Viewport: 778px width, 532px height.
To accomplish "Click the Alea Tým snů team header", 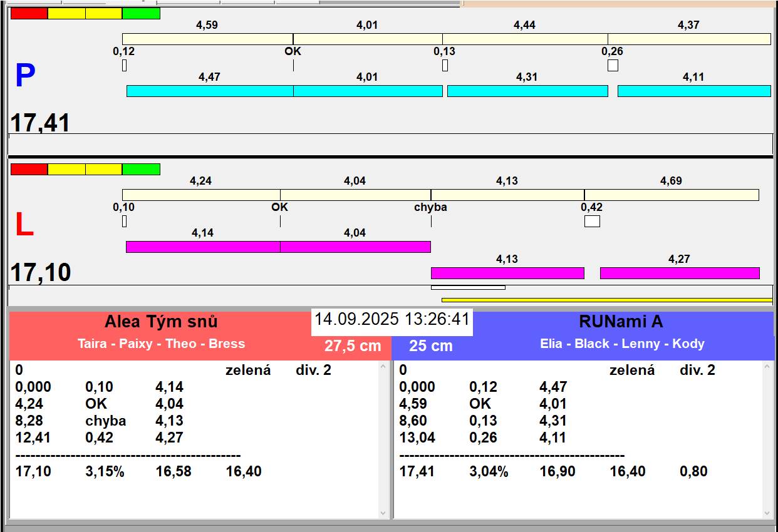I will pyautogui.click(x=161, y=322).
